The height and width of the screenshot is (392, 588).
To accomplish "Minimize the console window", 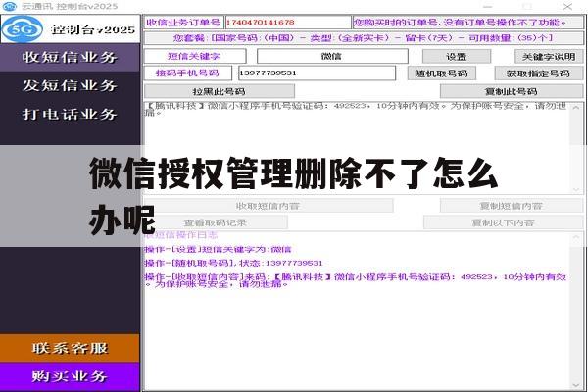I will click(487, 7).
